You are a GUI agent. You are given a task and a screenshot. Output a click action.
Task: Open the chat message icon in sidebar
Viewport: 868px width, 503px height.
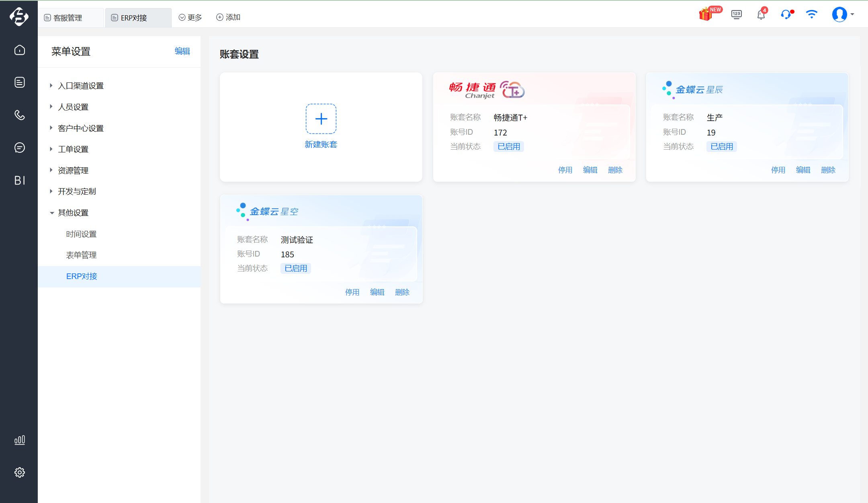(19, 148)
